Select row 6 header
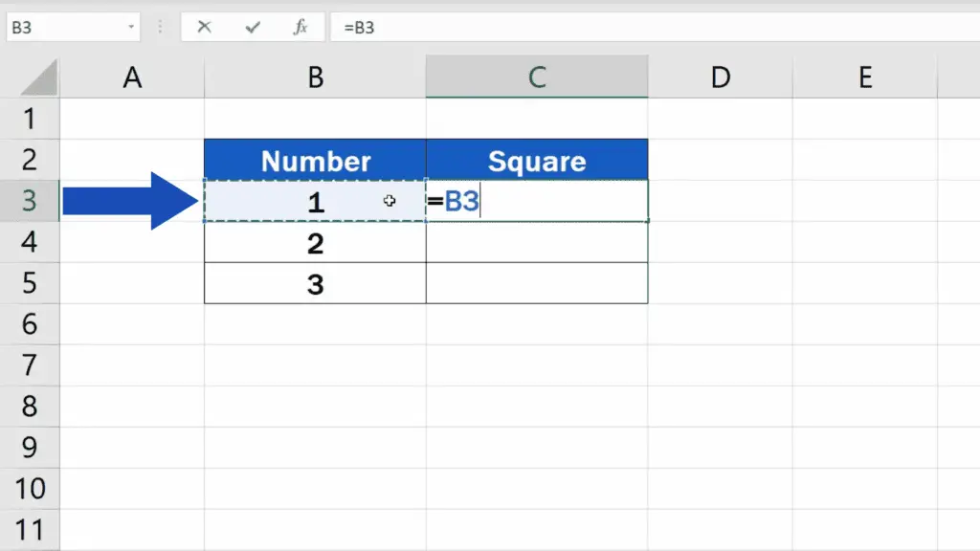 tap(29, 324)
